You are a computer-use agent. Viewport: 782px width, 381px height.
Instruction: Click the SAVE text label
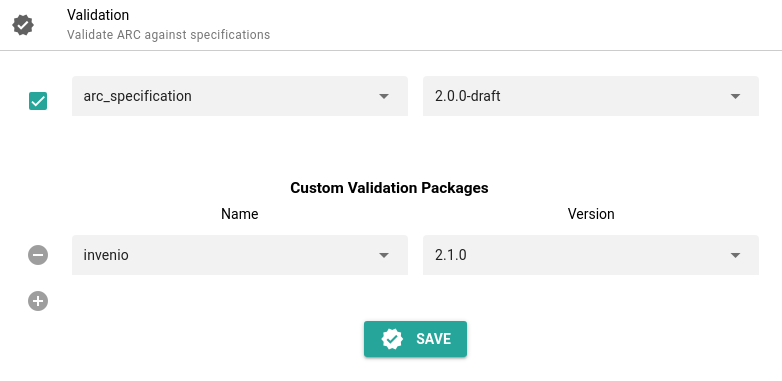(x=433, y=339)
